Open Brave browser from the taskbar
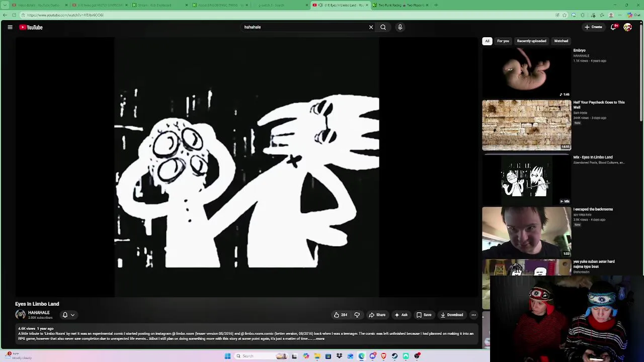This screenshot has height=362, width=644. click(383, 356)
